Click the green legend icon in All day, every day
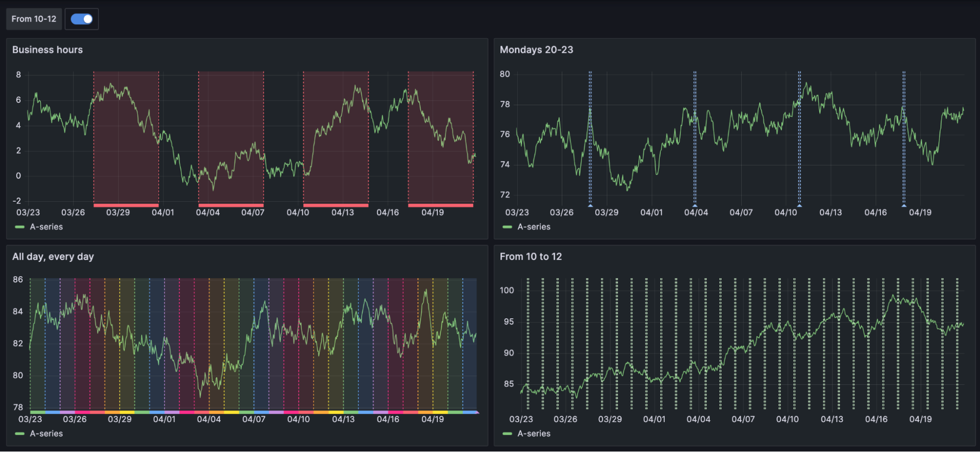 20,433
